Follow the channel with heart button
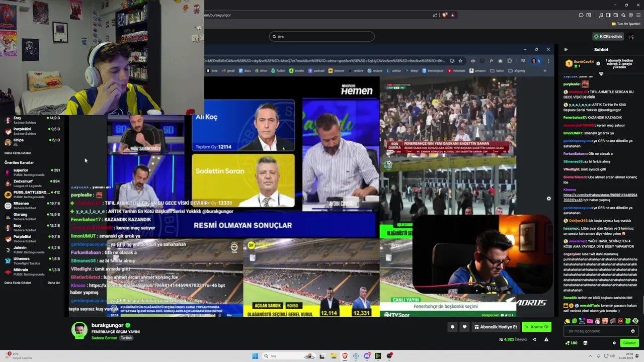Viewport: 644px width, 362px height. tap(464, 327)
